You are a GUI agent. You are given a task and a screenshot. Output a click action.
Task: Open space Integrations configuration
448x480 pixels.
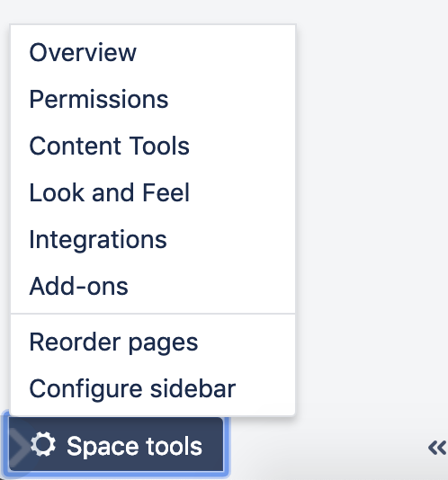pos(153,239)
